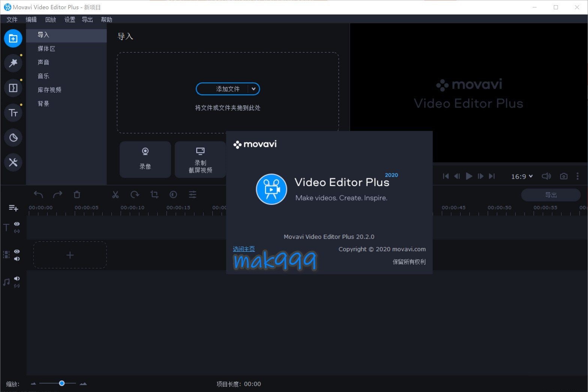Open the Stickers panel icon
588x392 pixels.
pos(13,138)
